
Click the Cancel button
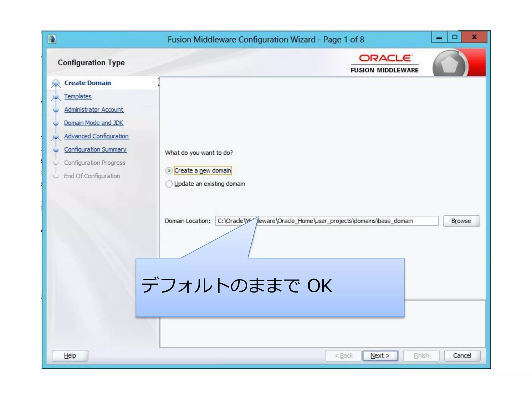click(x=462, y=355)
